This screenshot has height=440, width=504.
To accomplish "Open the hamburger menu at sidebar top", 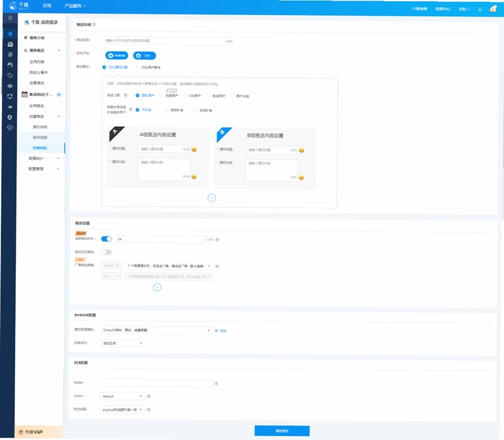I will pos(10,18).
